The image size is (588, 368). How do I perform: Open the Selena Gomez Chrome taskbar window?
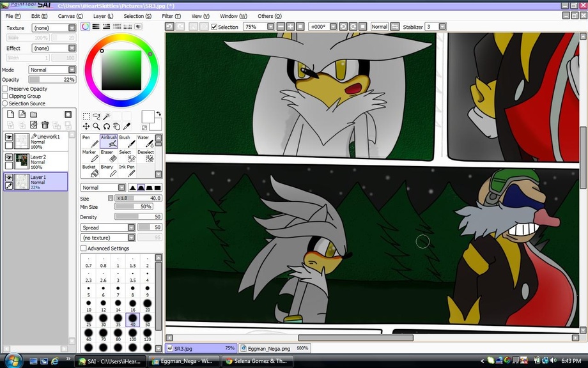point(258,361)
